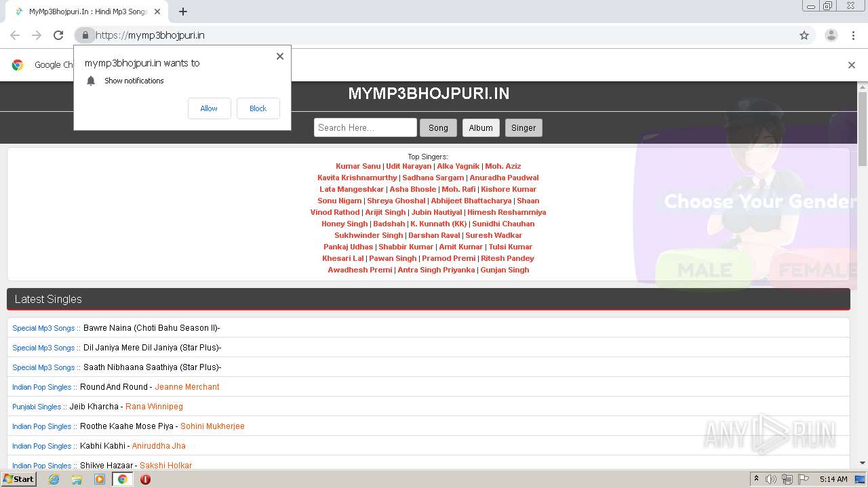The image size is (868, 488).
Task: Open the Kishore Kumar singer link
Action: click(509, 189)
